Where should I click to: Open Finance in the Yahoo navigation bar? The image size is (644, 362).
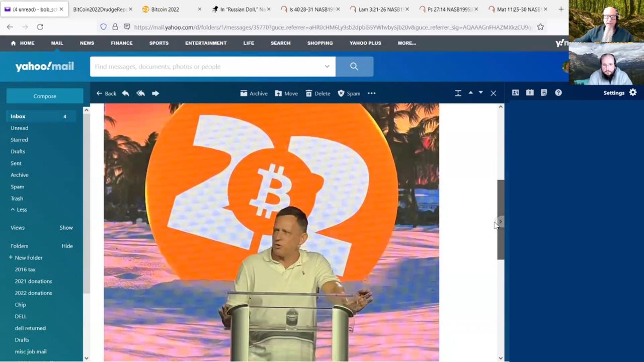point(122,43)
